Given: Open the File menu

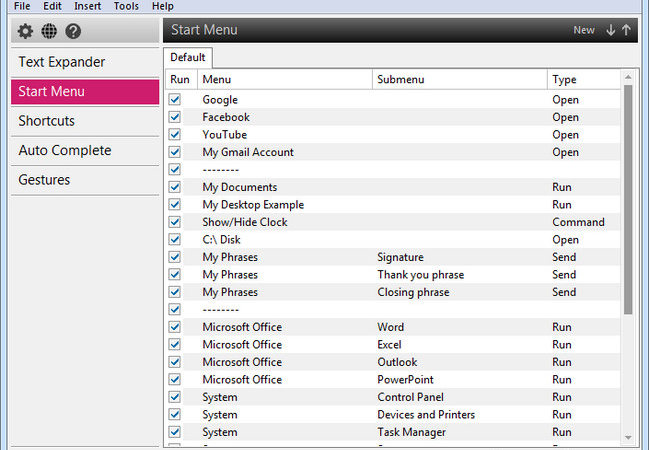Looking at the screenshot, I should click(x=22, y=6).
